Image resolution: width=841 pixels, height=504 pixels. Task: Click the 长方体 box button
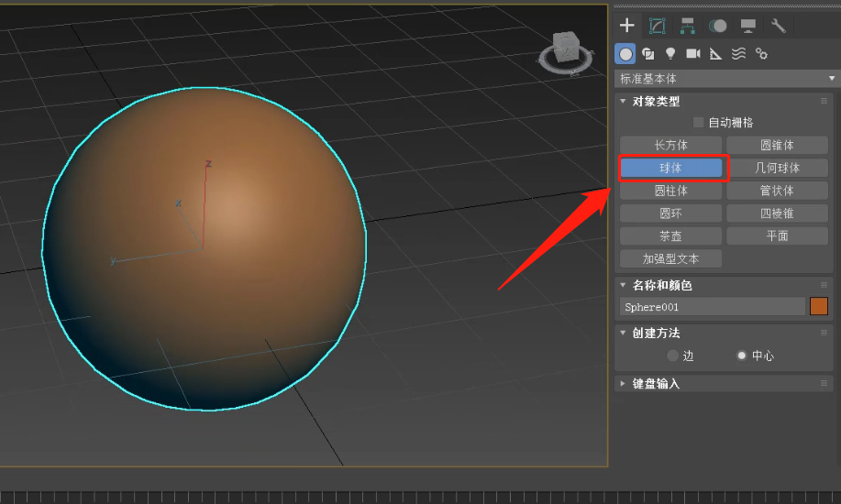tap(670, 145)
